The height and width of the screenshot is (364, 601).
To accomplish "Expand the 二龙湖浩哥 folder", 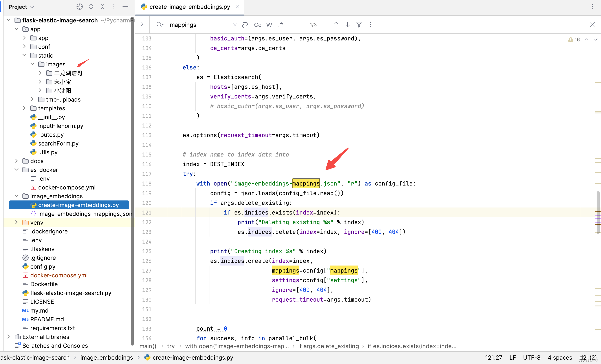I will click(x=40, y=73).
